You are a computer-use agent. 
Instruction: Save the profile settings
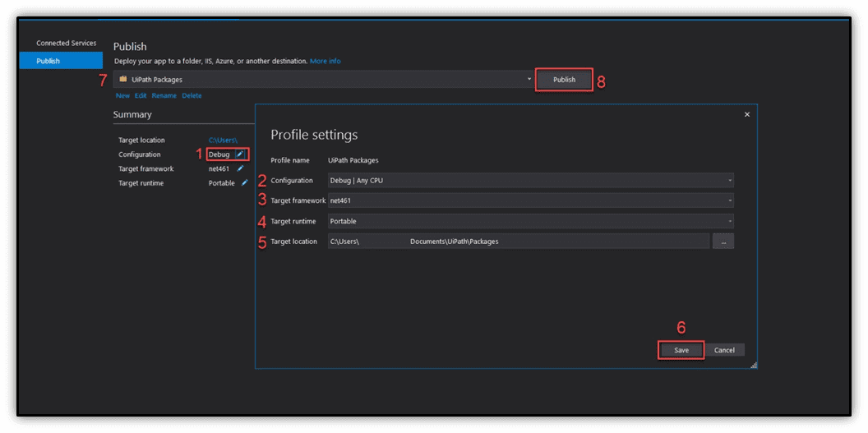(681, 350)
